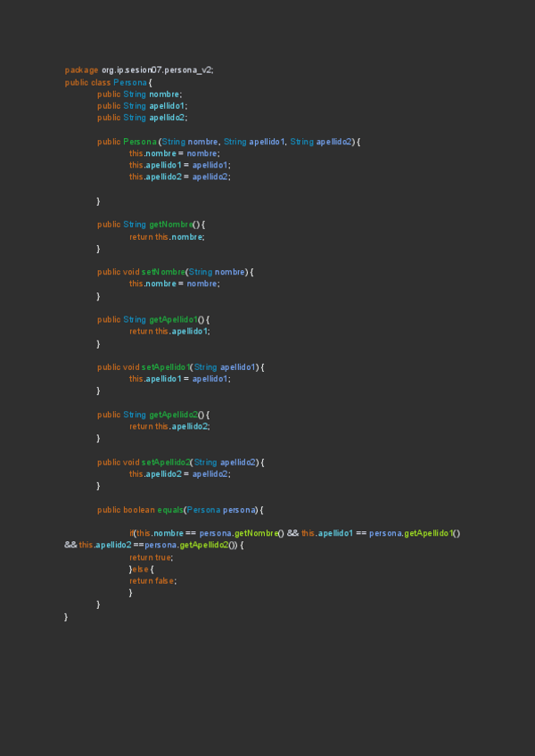The height and width of the screenshot is (756, 535).
Task: Click the setApellido2 method name
Action: coord(167,462)
